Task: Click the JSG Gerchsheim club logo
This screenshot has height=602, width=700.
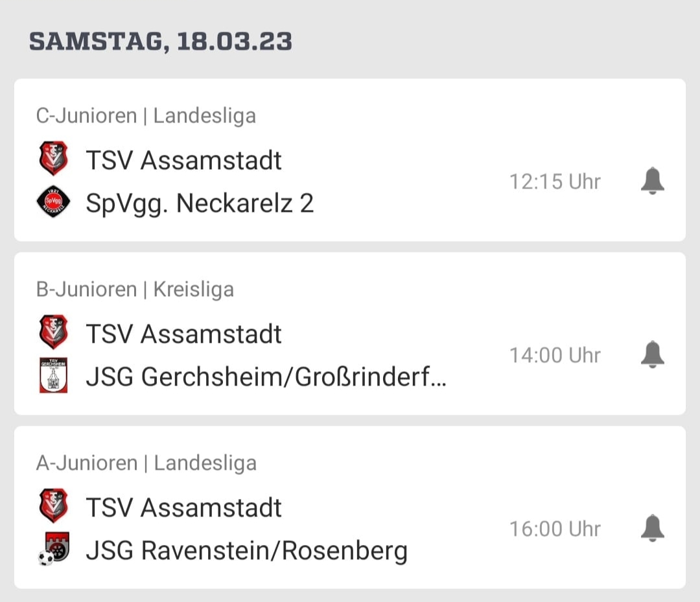Action: [53, 376]
